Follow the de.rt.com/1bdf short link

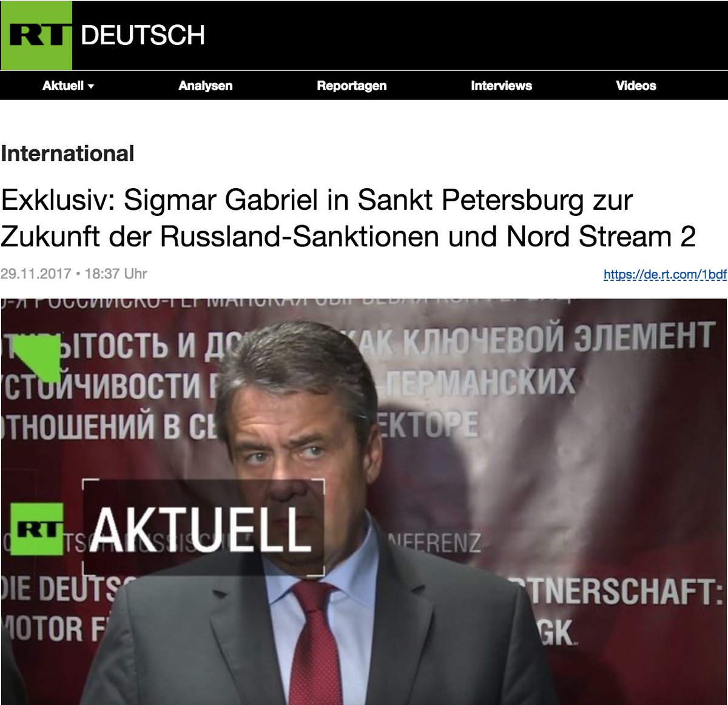click(665, 274)
